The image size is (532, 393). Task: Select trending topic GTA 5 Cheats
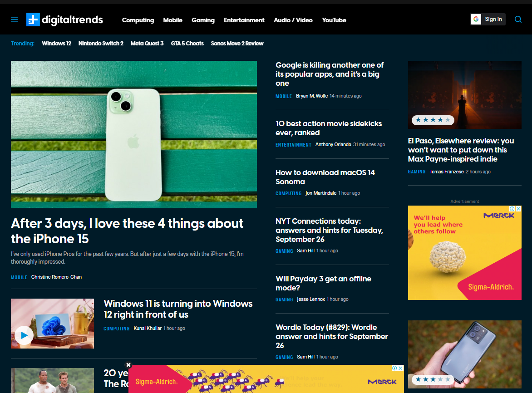click(x=187, y=44)
